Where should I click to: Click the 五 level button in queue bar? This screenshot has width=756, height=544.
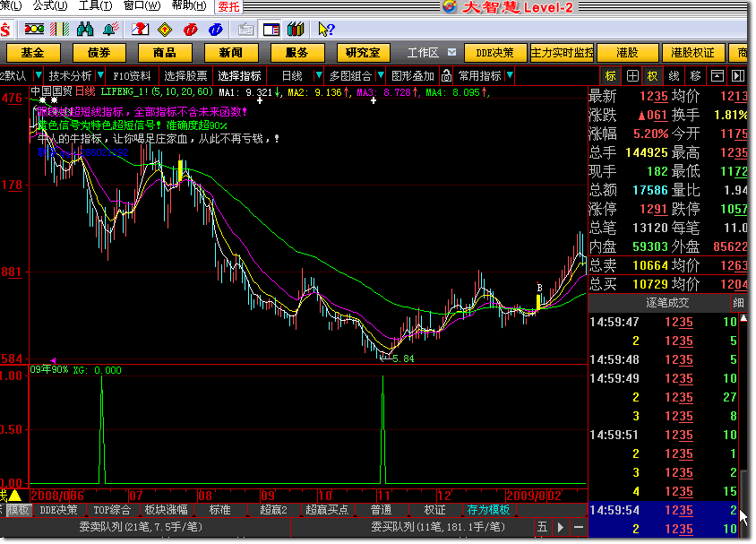pyautogui.click(x=543, y=527)
